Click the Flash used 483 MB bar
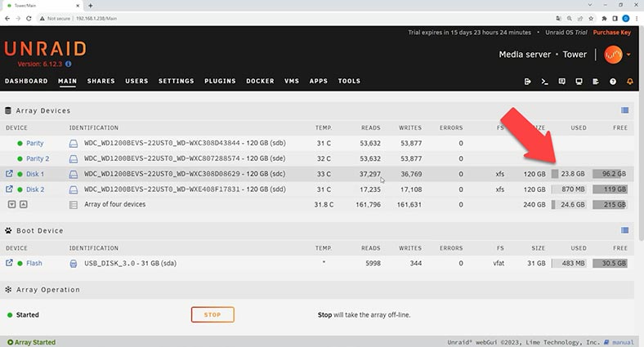Image resolution: width=644 pixels, height=347 pixels. pos(569,264)
